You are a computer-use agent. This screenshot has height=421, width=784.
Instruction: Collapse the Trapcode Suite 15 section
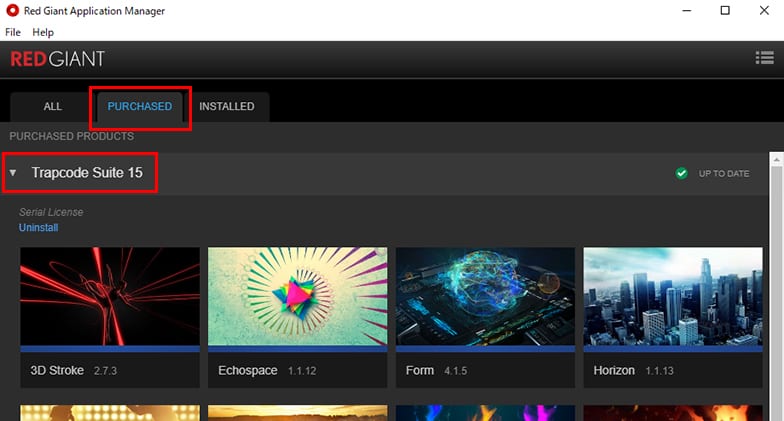coord(13,172)
